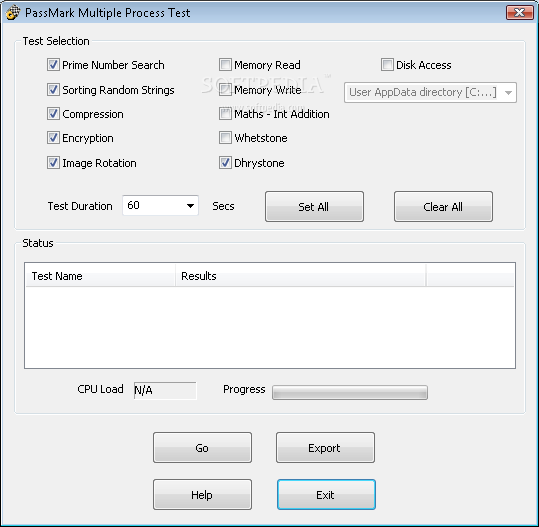This screenshot has height=527, width=539.
Task: Click the 'Test Duration' label
Action: pyautogui.click(x=80, y=206)
